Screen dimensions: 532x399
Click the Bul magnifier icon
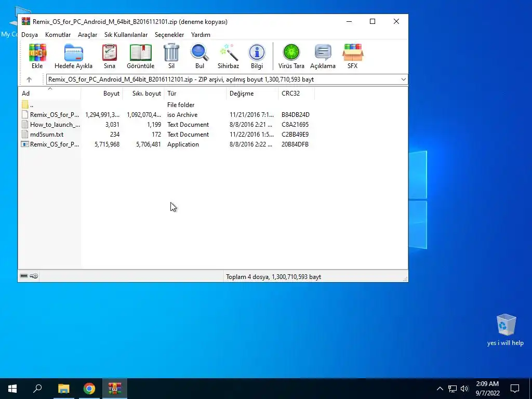pyautogui.click(x=199, y=56)
